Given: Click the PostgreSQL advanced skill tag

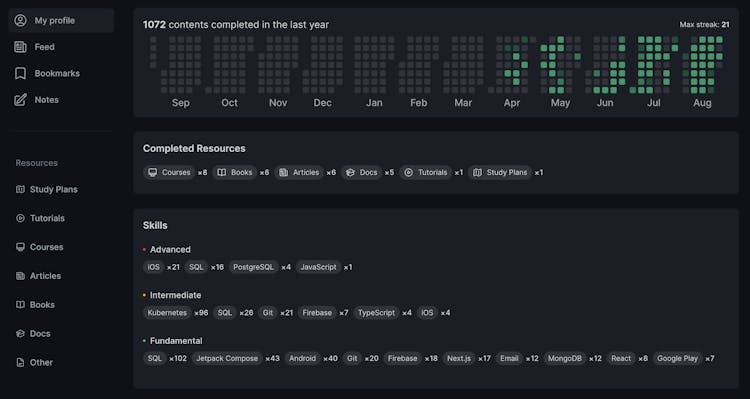Looking at the screenshot, I should click(x=253, y=267).
